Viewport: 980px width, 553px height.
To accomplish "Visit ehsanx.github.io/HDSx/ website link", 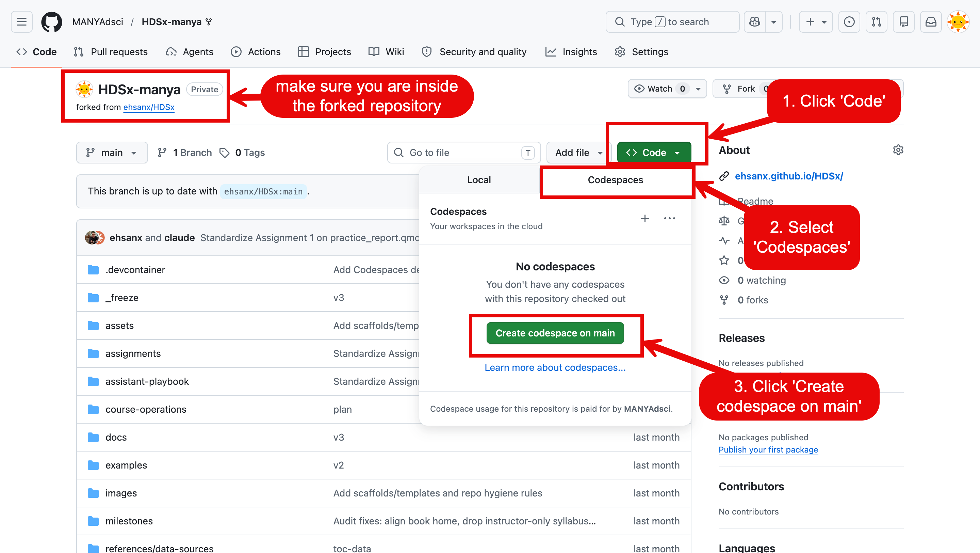I will tap(789, 176).
